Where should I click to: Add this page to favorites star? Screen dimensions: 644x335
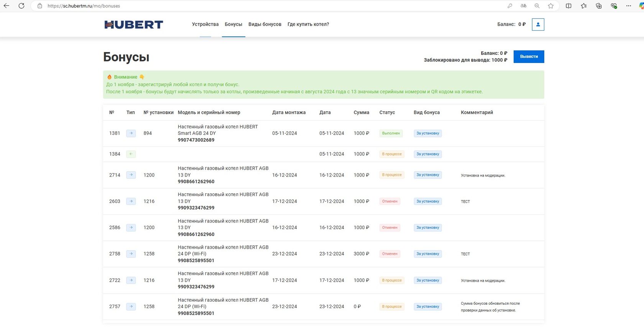551,6
